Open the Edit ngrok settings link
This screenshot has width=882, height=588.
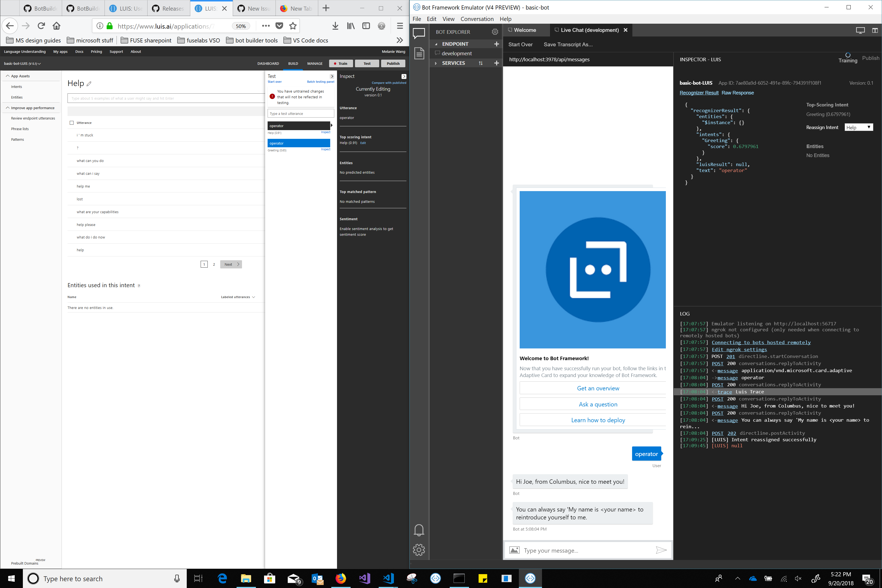(x=739, y=349)
